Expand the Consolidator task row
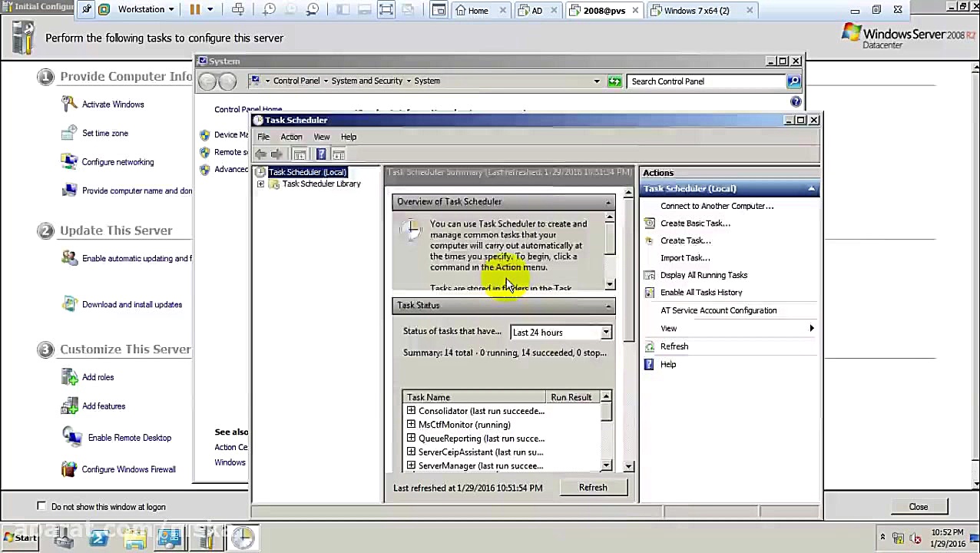Image resolution: width=980 pixels, height=553 pixels. pos(412,411)
